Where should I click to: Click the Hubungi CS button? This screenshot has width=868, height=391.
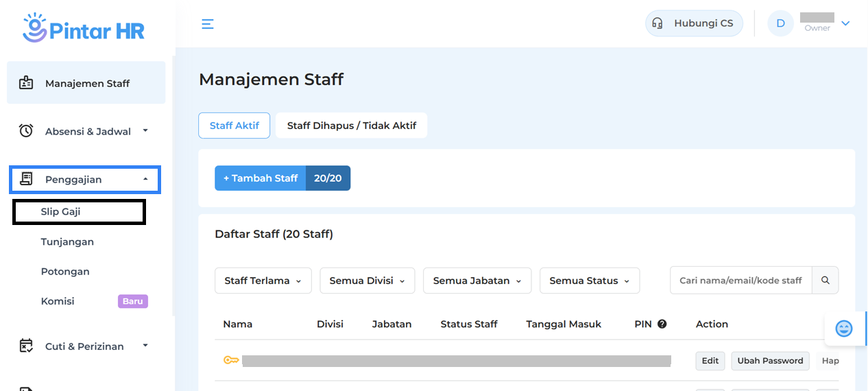694,23
